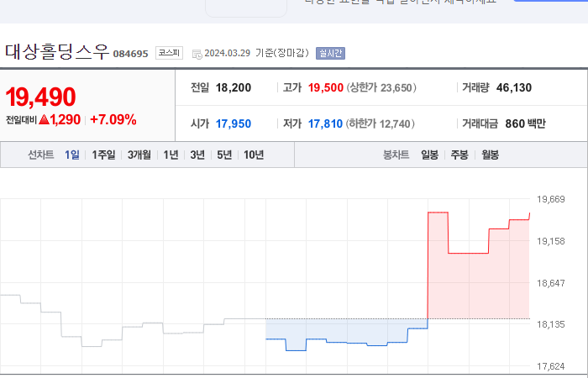
Task: Click the lower limit 12,740 text
Action: coord(381,123)
